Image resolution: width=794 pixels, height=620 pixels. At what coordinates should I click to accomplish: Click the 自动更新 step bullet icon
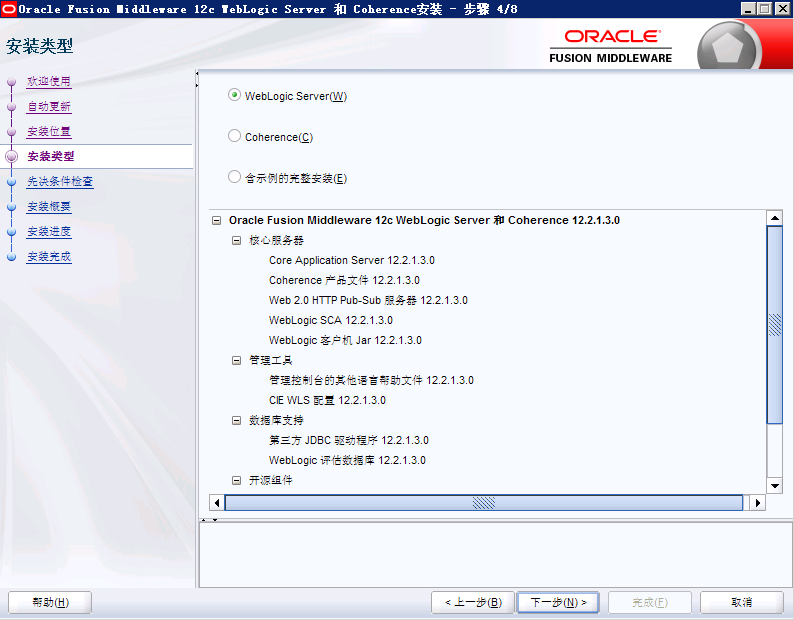tap(11, 106)
